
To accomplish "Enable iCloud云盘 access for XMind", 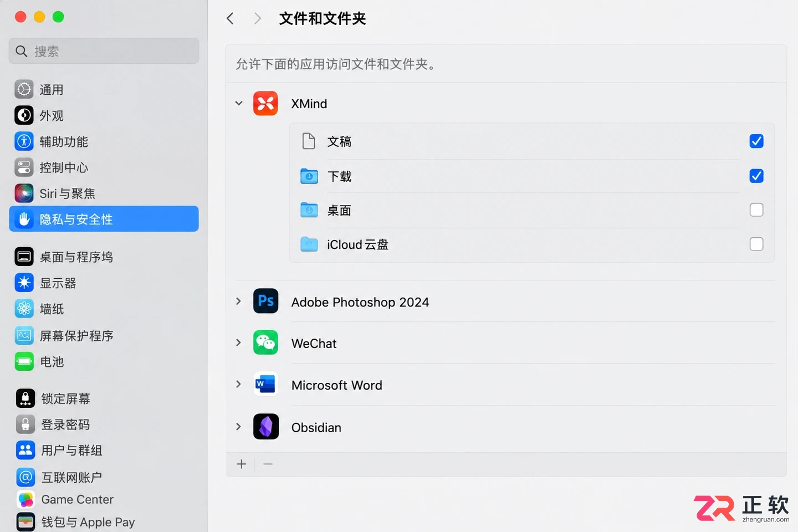I will 756,244.
